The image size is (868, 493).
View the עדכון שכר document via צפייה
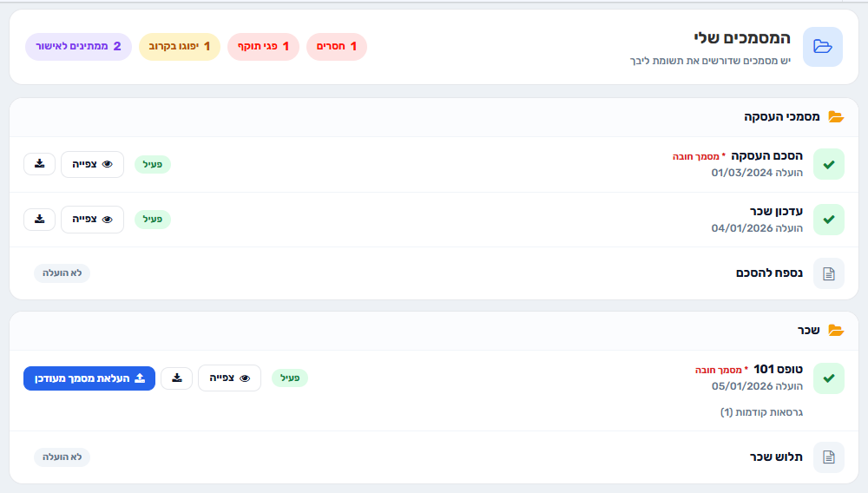[x=93, y=220]
